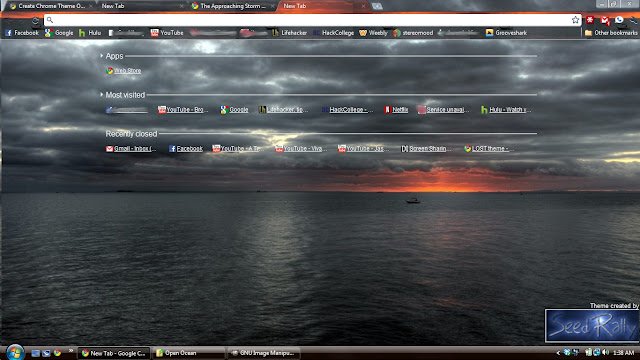640x360 pixels.
Task: Open Lifehacker most visited link
Action: (284, 109)
